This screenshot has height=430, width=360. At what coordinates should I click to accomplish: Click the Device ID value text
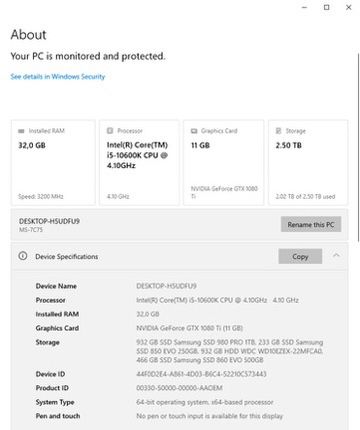[x=201, y=374]
